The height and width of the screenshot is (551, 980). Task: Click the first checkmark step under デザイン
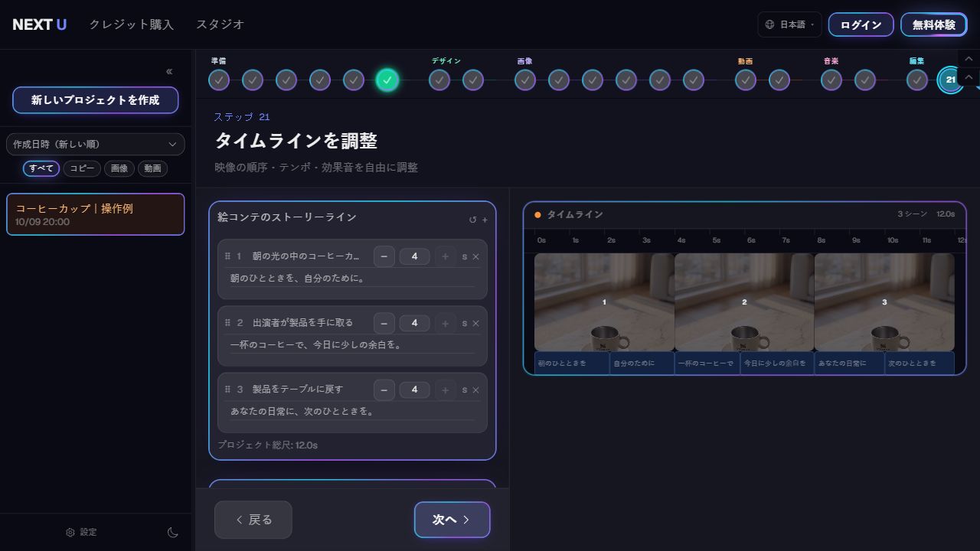coord(439,80)
